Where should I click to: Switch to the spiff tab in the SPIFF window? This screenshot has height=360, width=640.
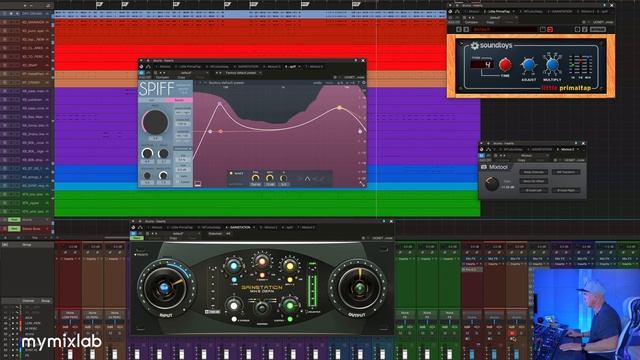click(x=290, y=67)
